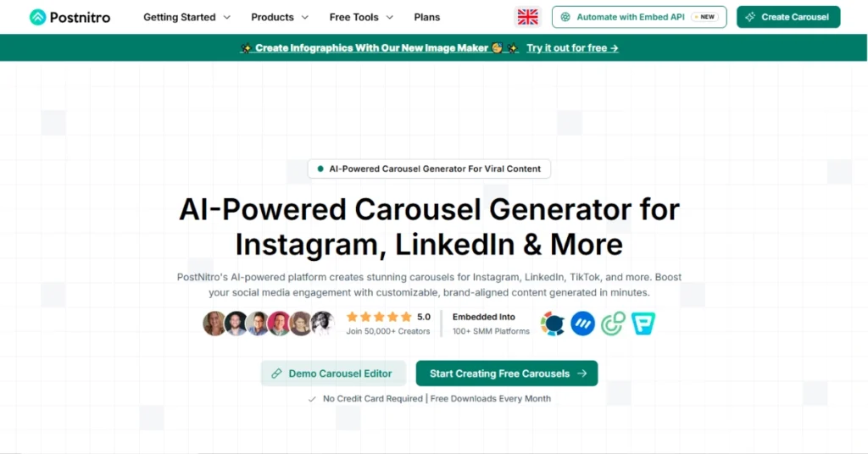Click the Try it out for free link
868x454 pixels.
point(572,48)
